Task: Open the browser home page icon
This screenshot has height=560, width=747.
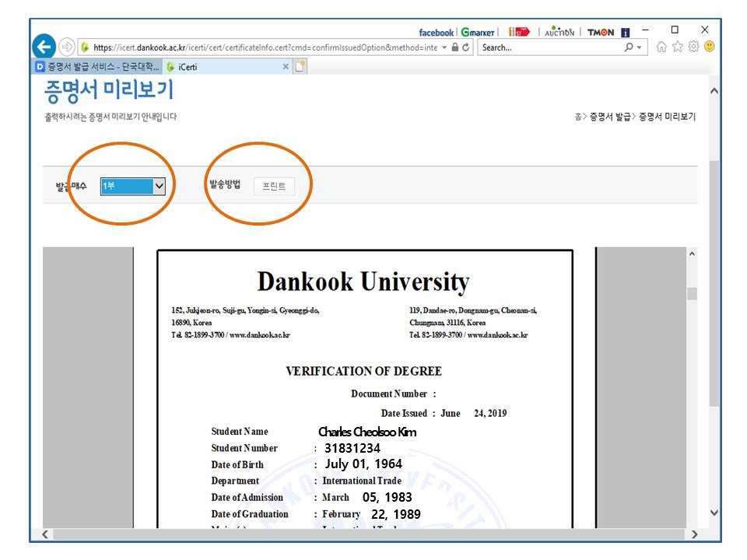Action: point(662,47)
